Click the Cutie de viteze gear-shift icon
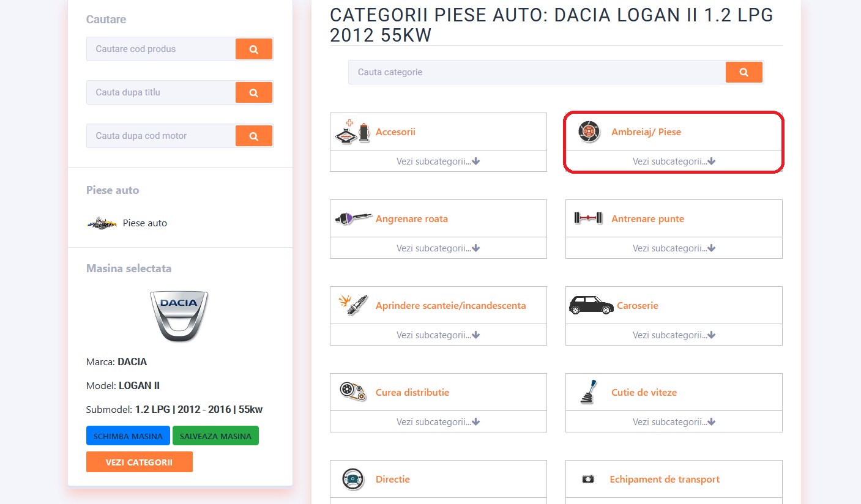Screen dimensions: 861x504 (x=589, y=391)
